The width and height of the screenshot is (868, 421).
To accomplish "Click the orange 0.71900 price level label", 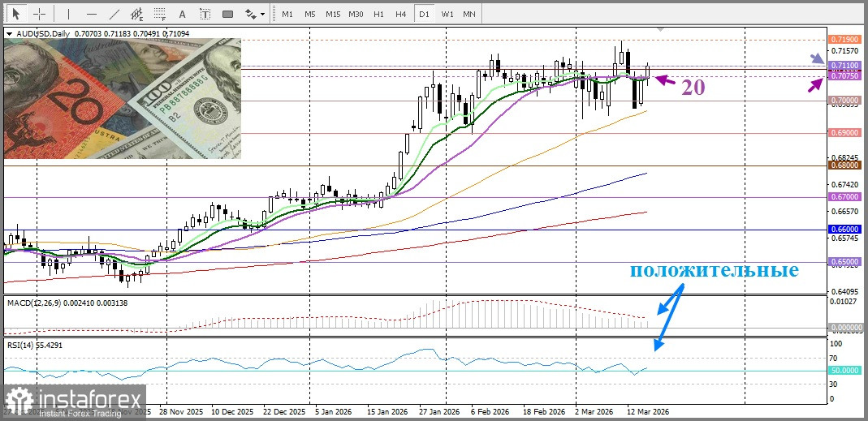I will pyautogui.click(x=840, y=40).
